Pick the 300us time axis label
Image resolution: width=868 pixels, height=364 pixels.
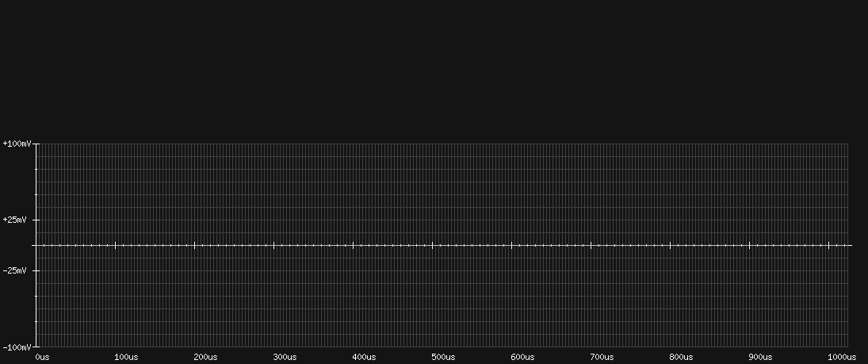(x=285, y=358)
